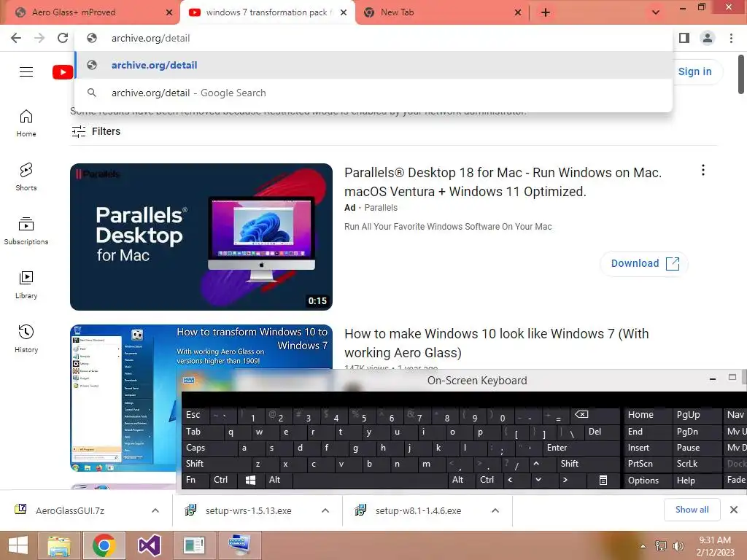
Task: Toggle left Shift key on On-Screen Keyboard
Action: (x=216, y=464)
